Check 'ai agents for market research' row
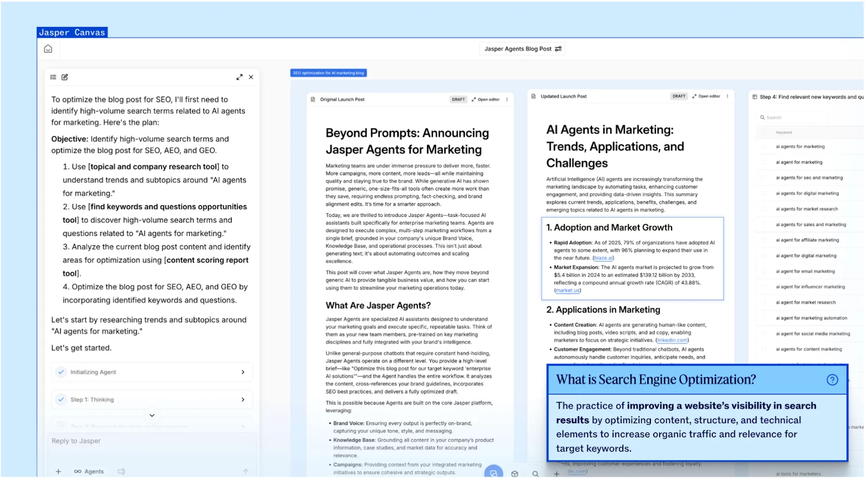The image size is (868, 478). 764,209
